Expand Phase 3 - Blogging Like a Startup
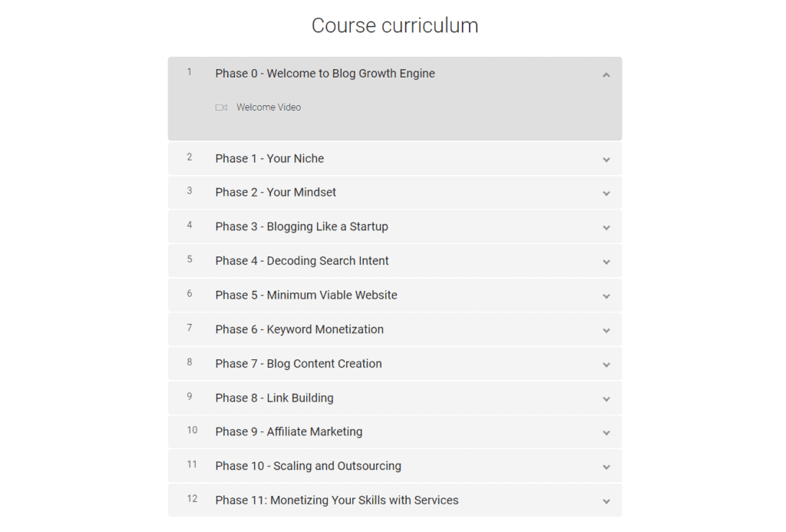The image size is (786, 532). point(606,226)
